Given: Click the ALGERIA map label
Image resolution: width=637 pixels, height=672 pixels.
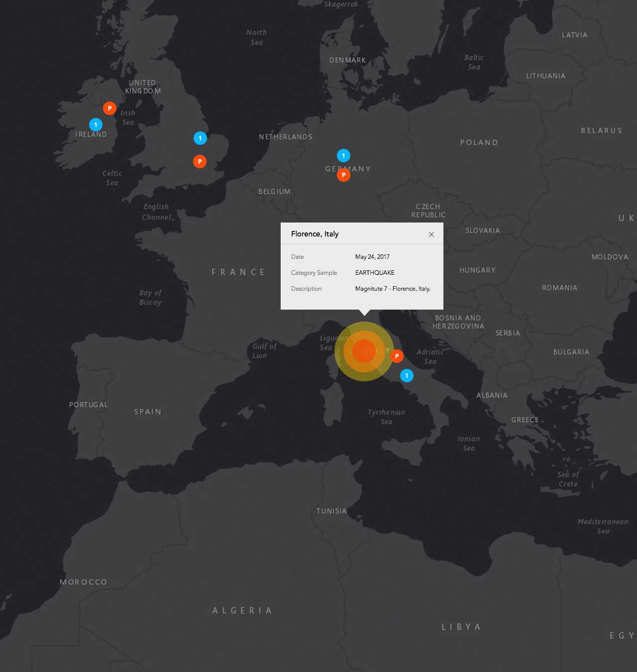Looking at the screenshot, I should (x=242, y=611).
